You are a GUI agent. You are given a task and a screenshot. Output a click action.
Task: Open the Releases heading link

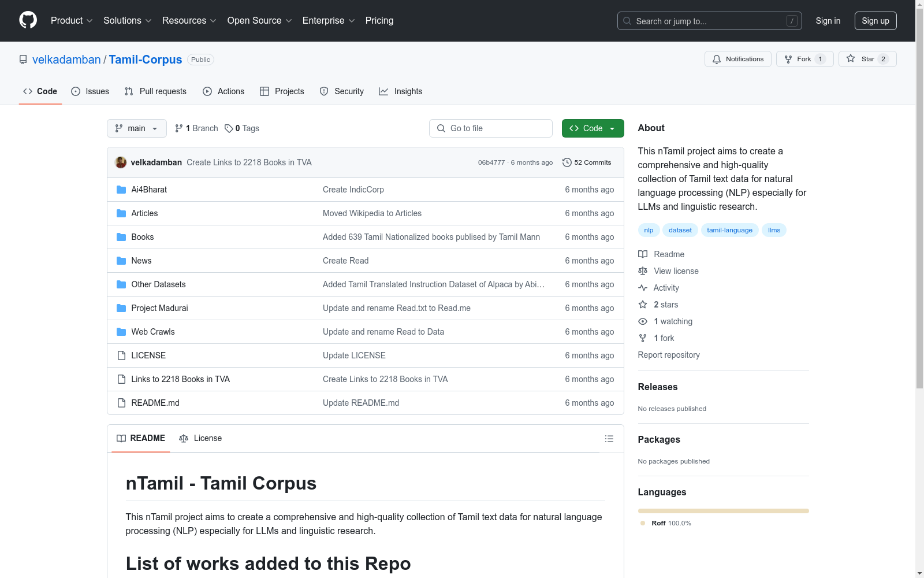658,387
